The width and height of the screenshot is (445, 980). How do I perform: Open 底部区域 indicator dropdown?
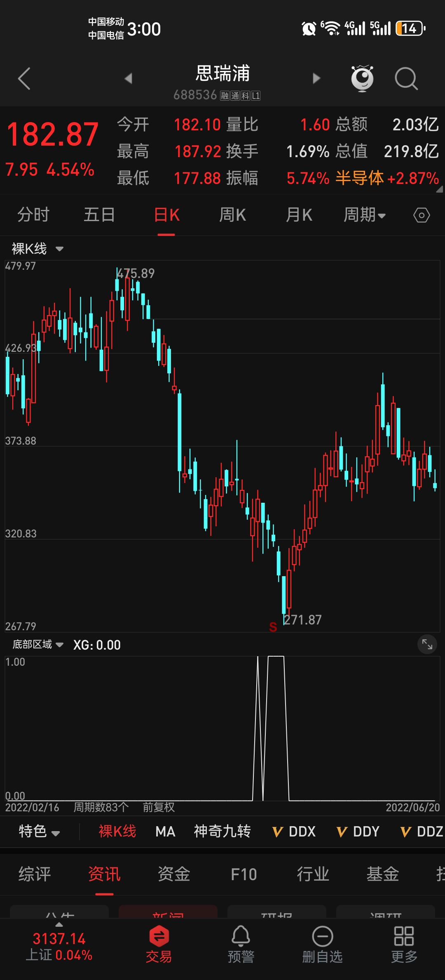[38, 645]
